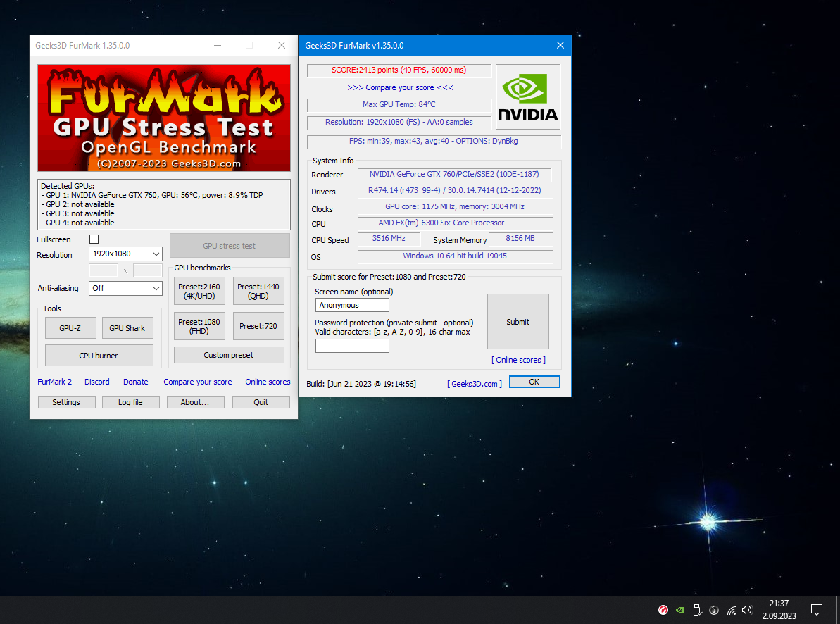The height and width of the screenshot is (624, 840).
Task: Run the Preset:1440 (QHD) benchmark
Action: point(258,291)
